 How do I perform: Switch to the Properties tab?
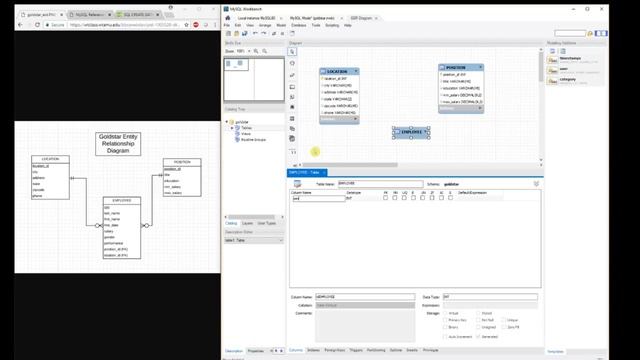(x=256, y=351)
